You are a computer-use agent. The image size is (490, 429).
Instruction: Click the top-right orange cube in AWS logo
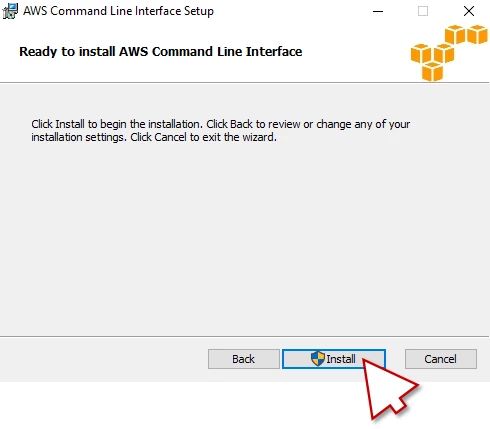[x=477, y=34]
